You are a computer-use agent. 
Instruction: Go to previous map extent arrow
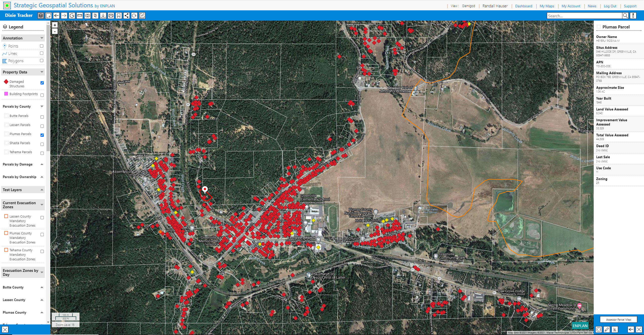point(56,16)
